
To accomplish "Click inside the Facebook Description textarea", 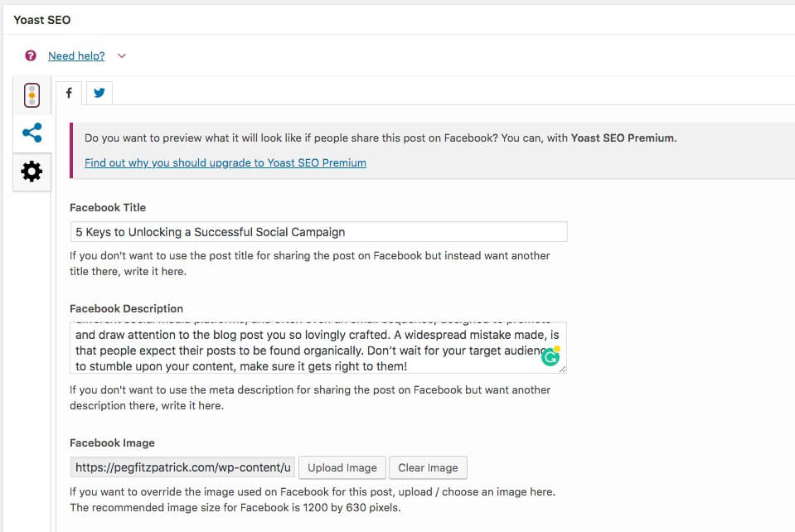I will [x=318, y=347].
